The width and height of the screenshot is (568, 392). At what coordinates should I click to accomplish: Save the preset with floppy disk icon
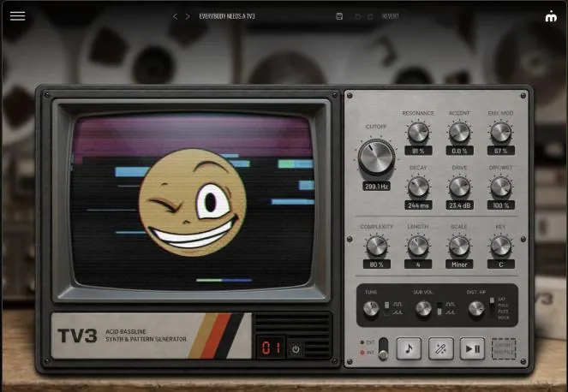pyautogui.click(x=339, y=16)
